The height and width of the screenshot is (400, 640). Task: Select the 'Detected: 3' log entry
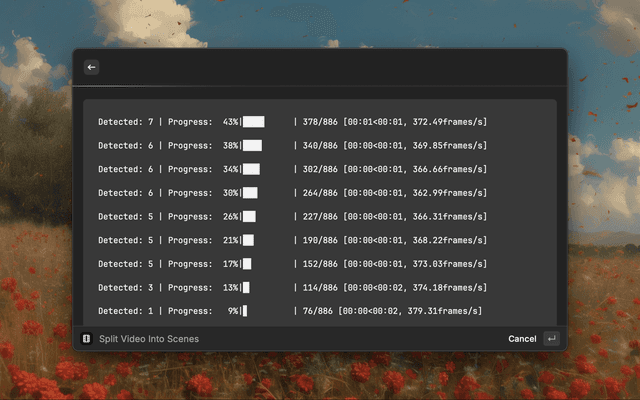coord(125,288)
